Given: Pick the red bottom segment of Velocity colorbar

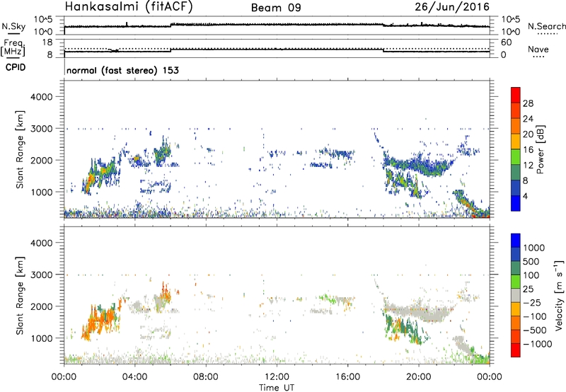Looking at the screenshot, I should [x=516, y=350].
